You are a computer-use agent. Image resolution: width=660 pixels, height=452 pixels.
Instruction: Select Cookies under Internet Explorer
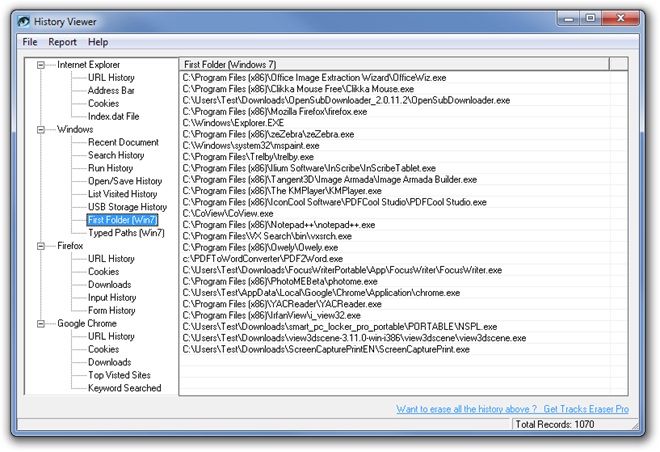click(x=104, y=104)
